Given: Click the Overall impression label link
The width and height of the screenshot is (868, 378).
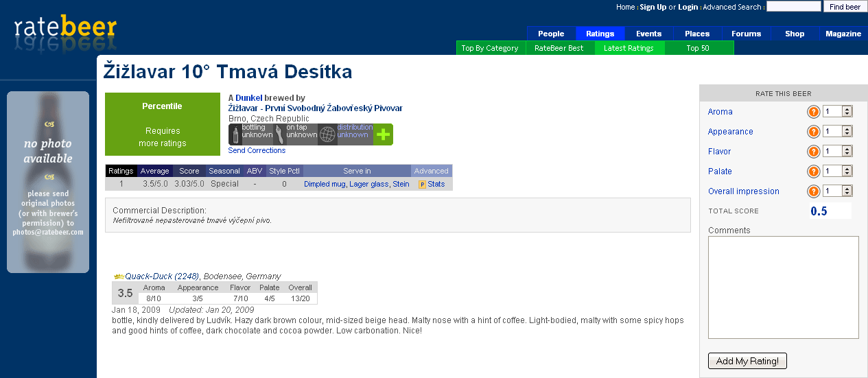Looking at the screenshot, I should coord(744,191).
